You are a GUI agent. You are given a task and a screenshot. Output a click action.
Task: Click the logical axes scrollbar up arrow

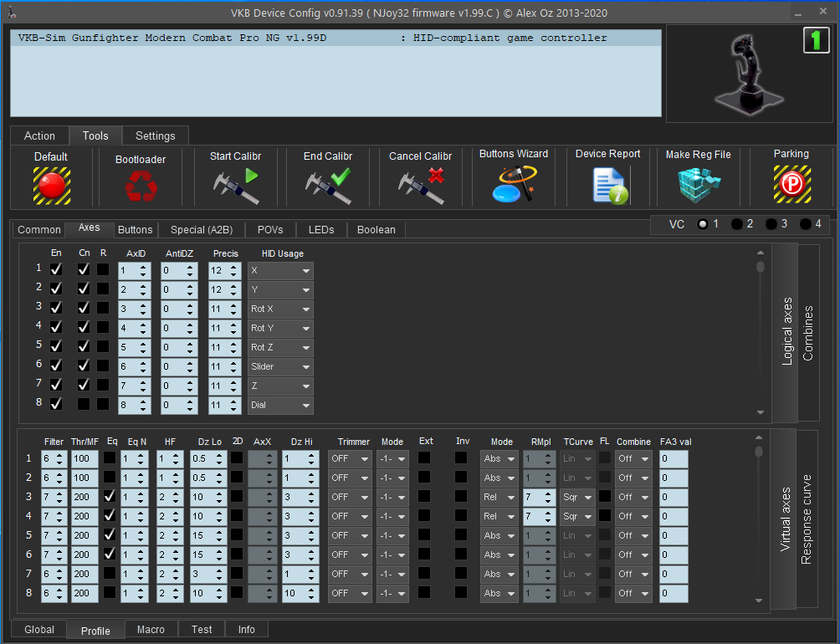coord(761,252)
